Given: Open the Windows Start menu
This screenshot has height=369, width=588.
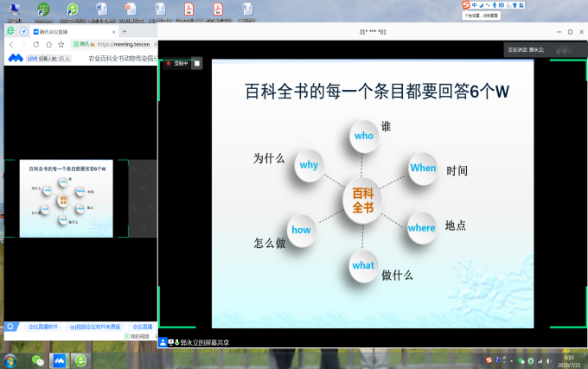Looking at the screenshot, I should click(x=11, y=359).
